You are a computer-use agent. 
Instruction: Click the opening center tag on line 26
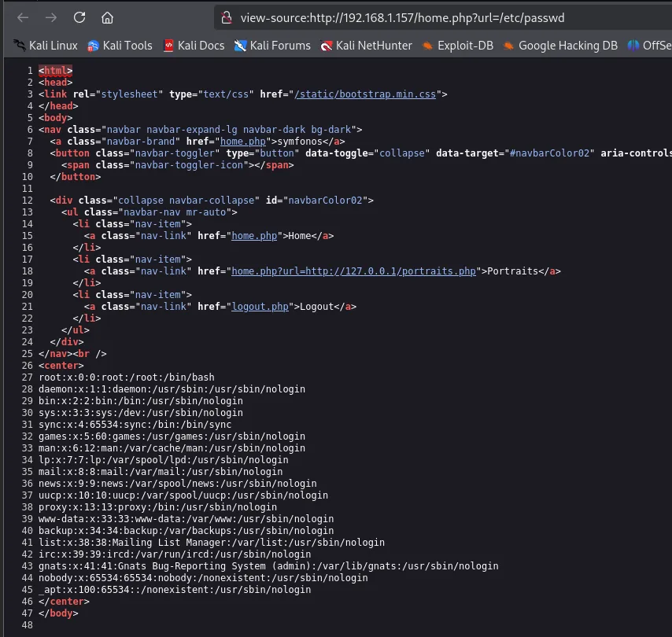[61, 366]
